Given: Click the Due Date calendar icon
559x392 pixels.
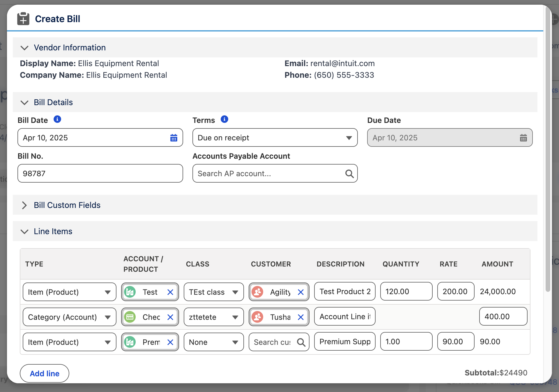Looking at the screenshot, I should click(523, 138).
